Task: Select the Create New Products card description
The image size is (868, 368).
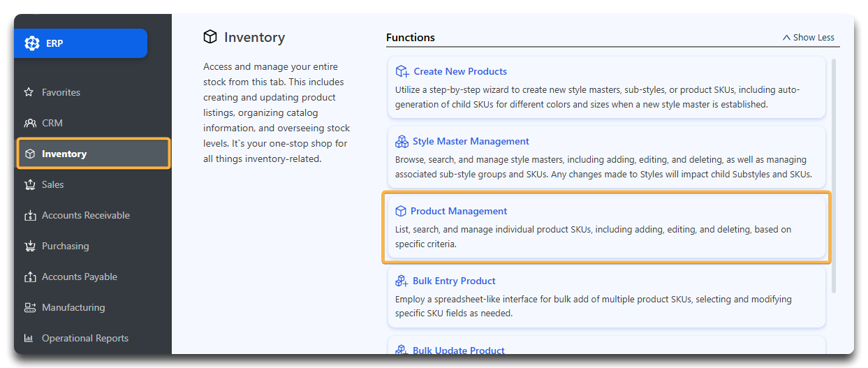Action: point(597,97)
